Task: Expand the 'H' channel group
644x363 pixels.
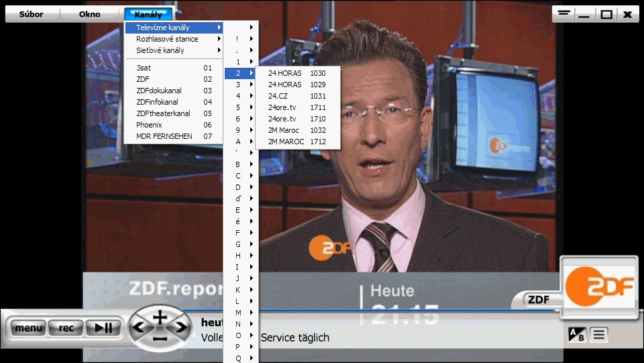Action: 241,256
